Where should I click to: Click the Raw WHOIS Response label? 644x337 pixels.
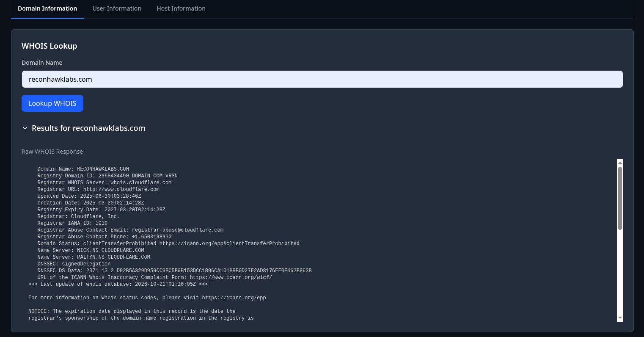coord(52,152)
